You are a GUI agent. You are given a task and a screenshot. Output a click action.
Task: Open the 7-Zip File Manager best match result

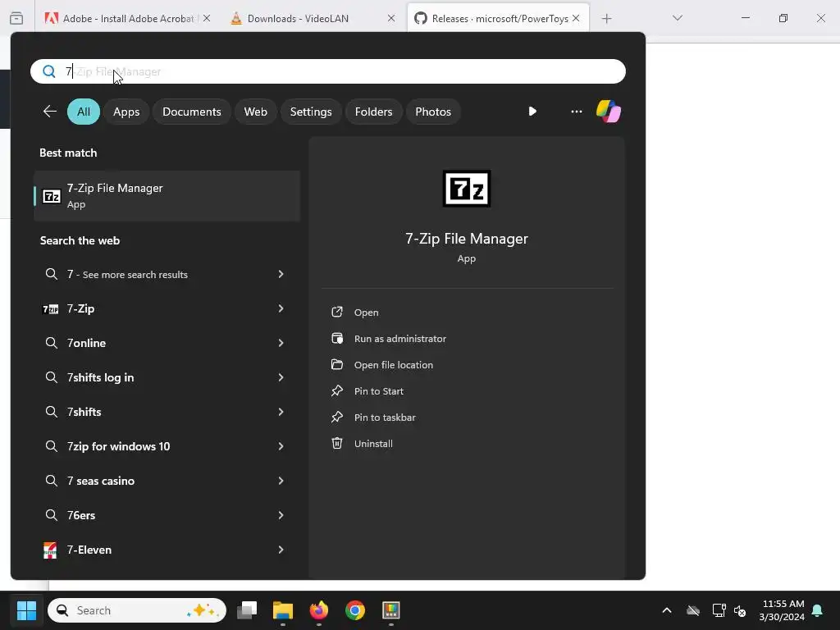[x=167, y=196]
